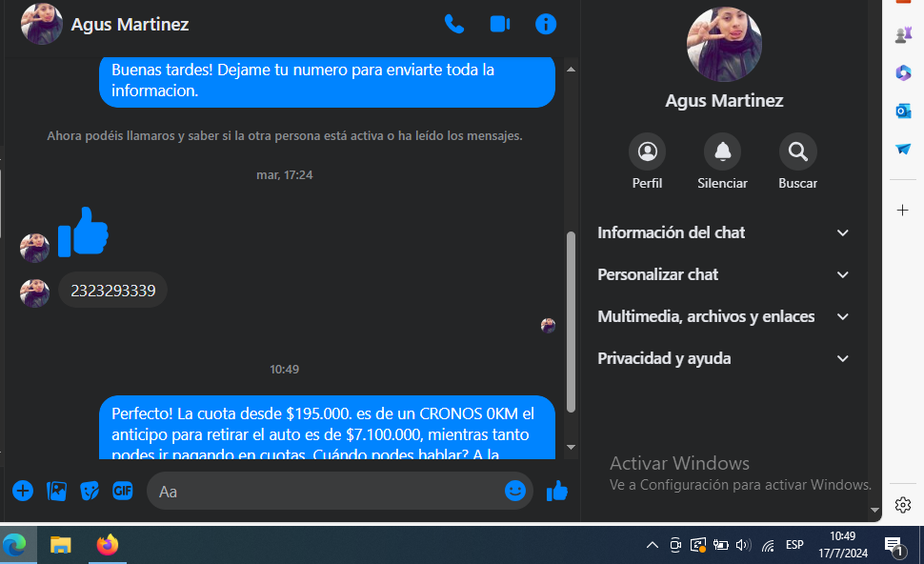
Task: Open Edge sidebar Games chess icon
Action: tap(903, 34)
